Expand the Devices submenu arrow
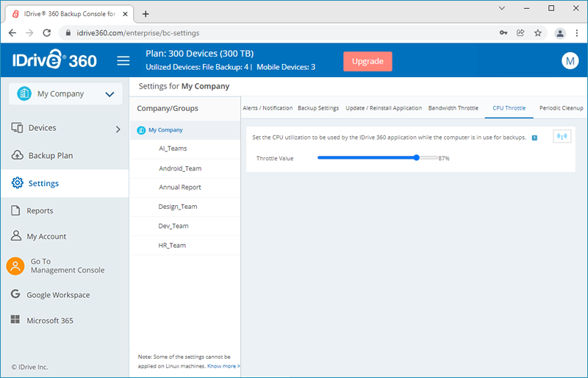The height and width of the screenshot is (378, 588). tap(118, 129)
